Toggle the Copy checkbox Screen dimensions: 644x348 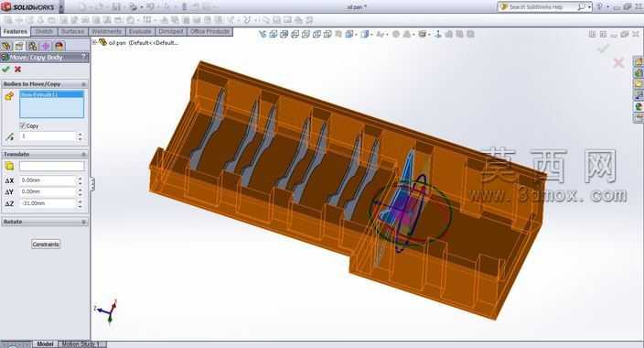point(22,125)
